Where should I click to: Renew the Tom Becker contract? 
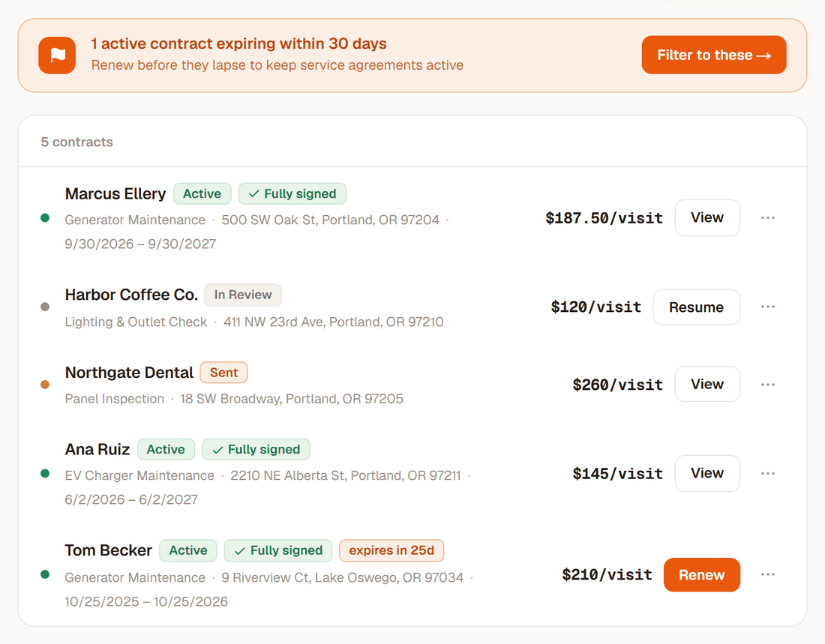(702, 574)
